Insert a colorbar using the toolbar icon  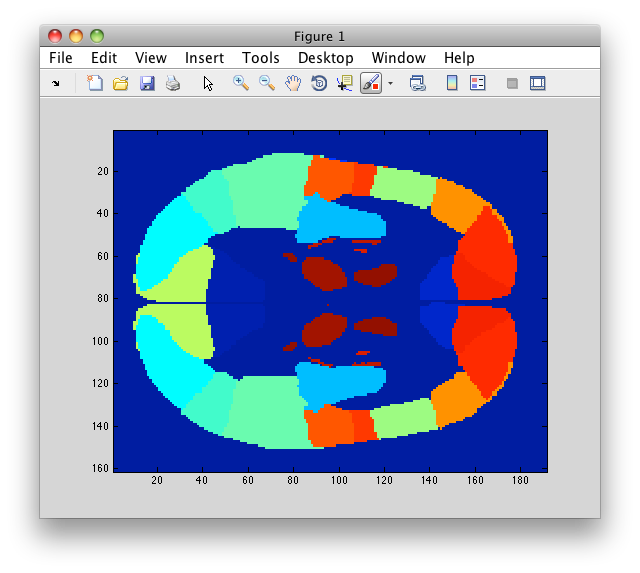click(x=452, y=83)
